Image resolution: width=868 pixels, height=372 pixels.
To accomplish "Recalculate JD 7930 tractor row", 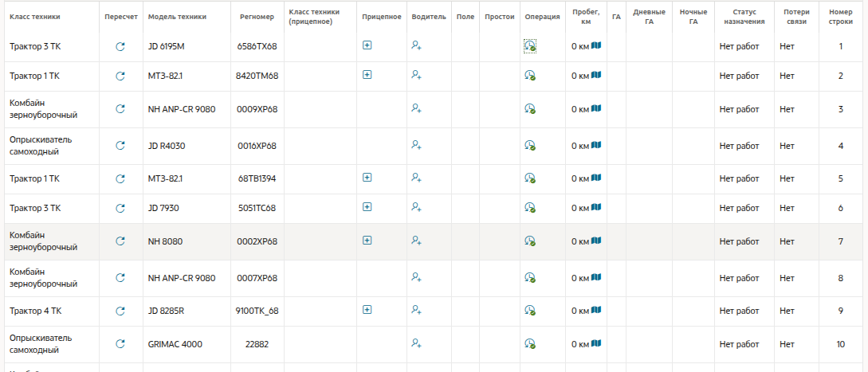I will click(120, 209).
